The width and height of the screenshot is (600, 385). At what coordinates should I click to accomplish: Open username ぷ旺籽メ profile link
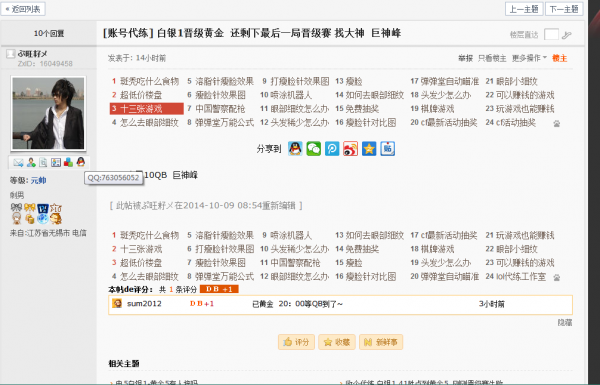tap(33, 54)
